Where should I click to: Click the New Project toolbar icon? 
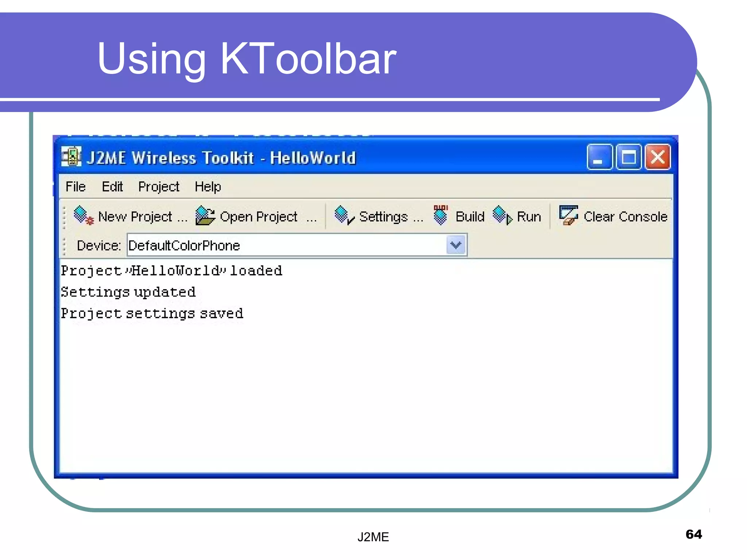[x=84, y=215]
